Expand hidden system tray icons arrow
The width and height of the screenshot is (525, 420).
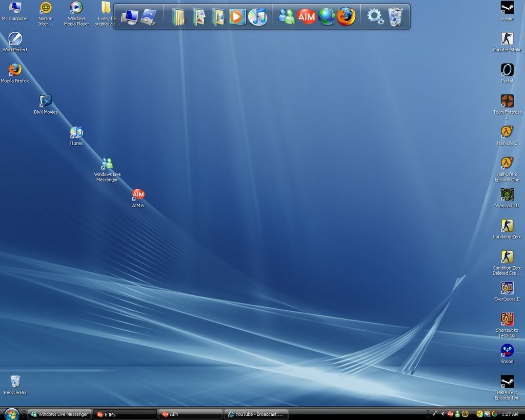tap(442, 414)
